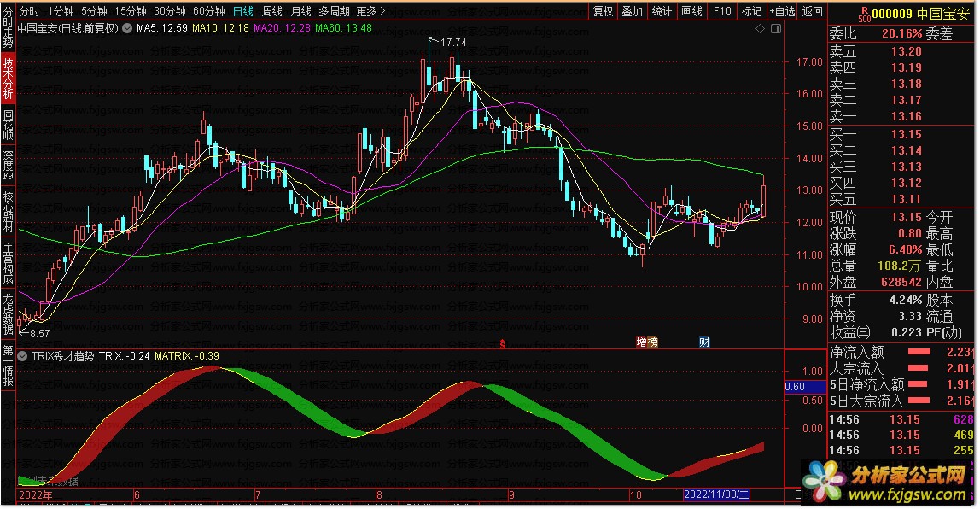Open the F10 company info
Viewport: 980px width, 509px height.
pyautogui.click(x=722, y=11)
